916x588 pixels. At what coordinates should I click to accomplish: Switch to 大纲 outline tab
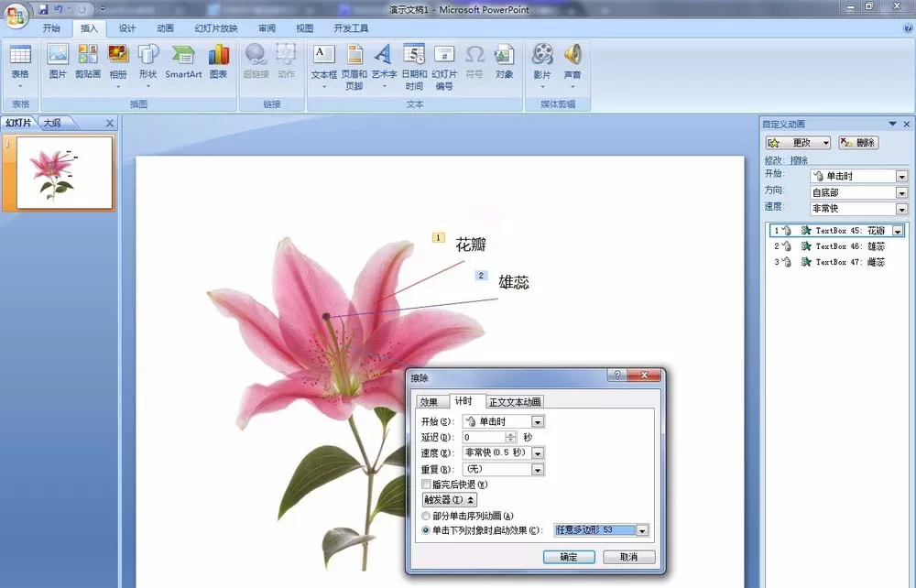(52, 123)
